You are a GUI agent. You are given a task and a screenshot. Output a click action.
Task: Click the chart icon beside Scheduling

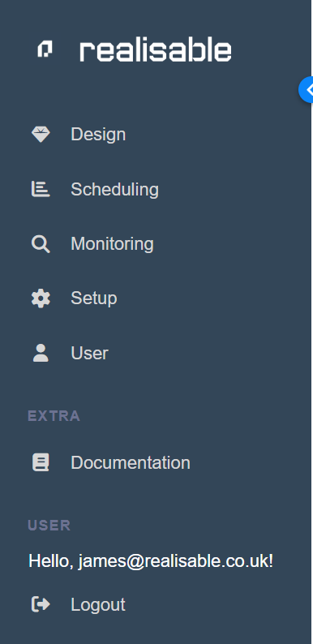pyautogui.click(x=41, y=189)
